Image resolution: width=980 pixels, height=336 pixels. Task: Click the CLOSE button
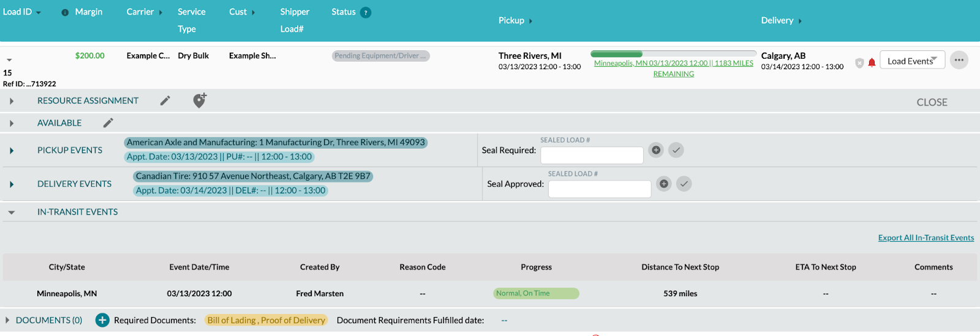[932, 102]
